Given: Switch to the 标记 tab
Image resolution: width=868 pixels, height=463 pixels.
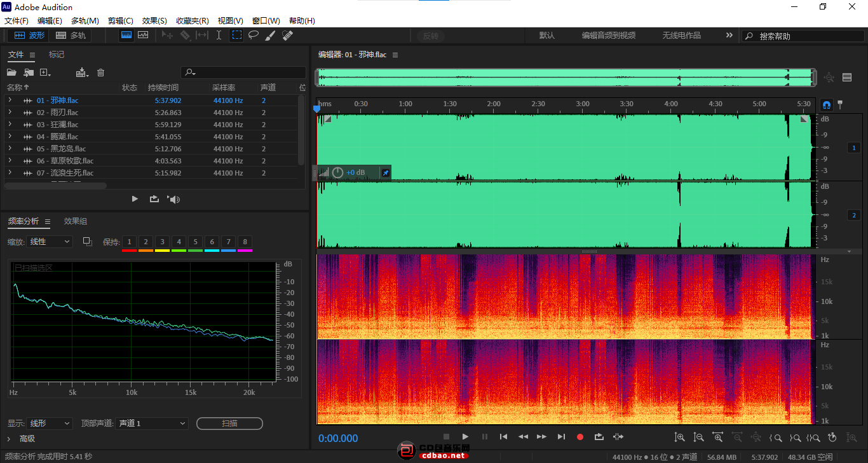Looking at the screenshot, I should [57, 55].
